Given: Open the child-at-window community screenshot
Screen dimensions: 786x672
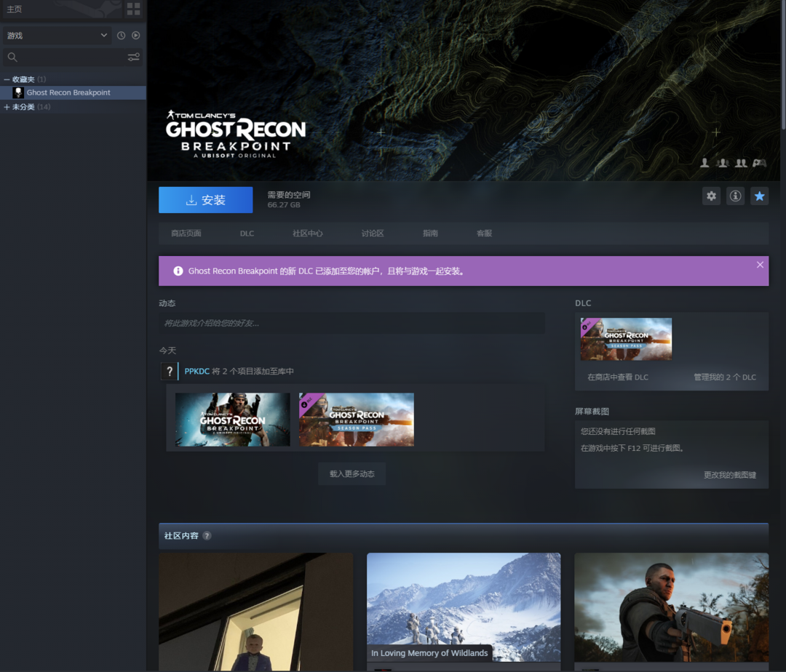Looking at the screenshot, I should pos(255,612).
